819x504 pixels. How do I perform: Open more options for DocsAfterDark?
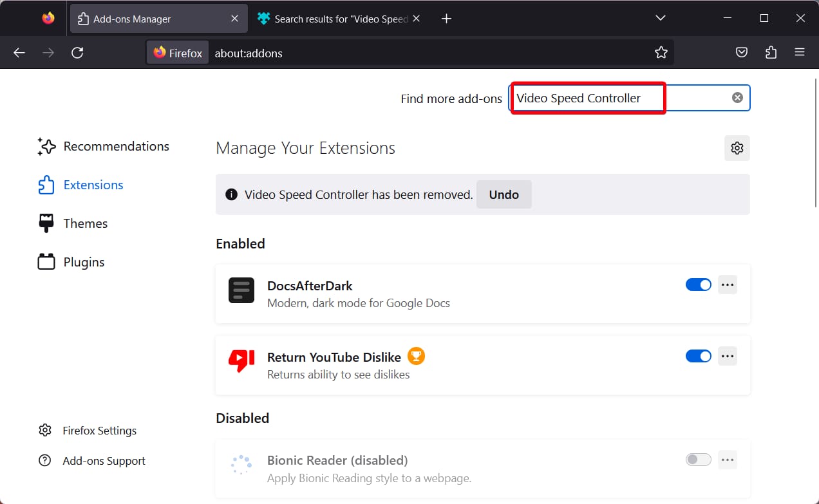pyautogui.click(x=728, y=285)
